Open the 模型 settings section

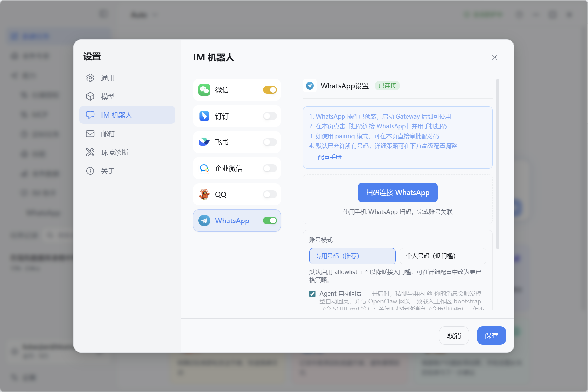[x=127, y=96]
